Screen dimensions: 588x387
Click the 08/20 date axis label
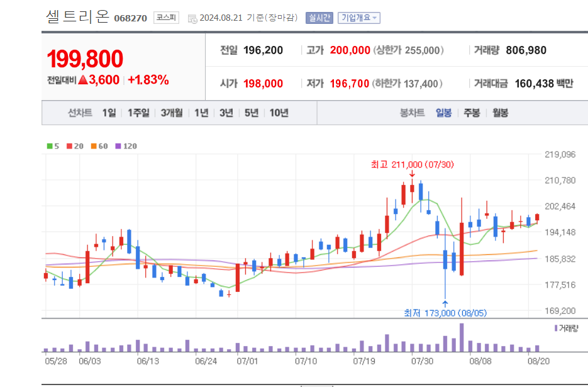click(538, 361)
